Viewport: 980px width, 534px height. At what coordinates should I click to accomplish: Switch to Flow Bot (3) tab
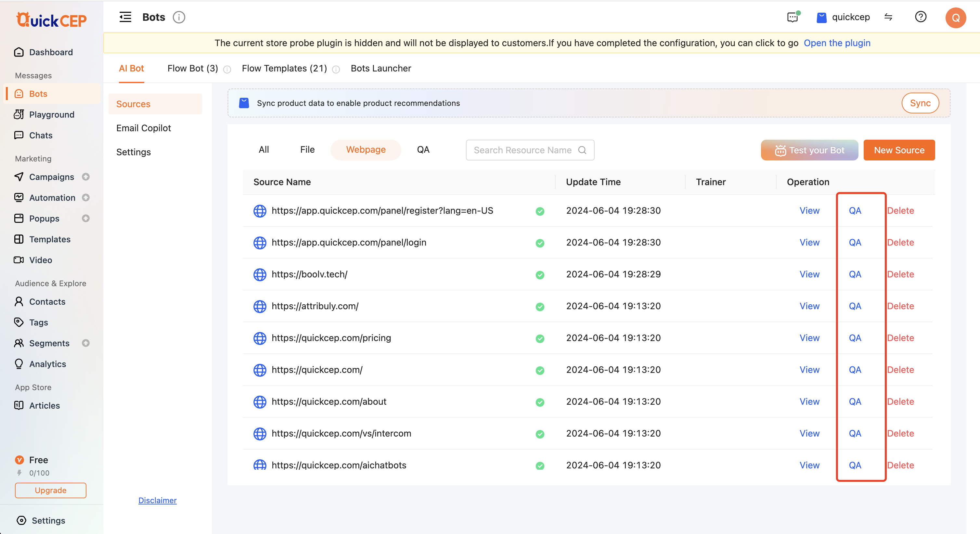pos(192,69)
